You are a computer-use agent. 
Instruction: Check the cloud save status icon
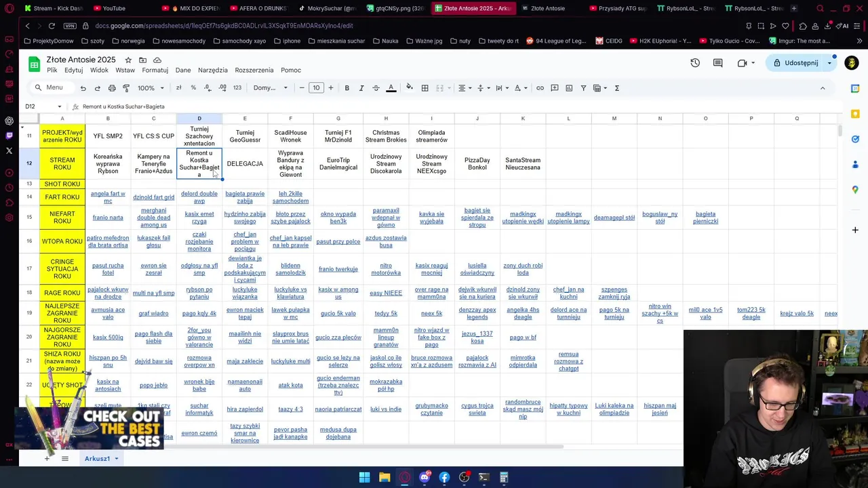coord(157,60)
